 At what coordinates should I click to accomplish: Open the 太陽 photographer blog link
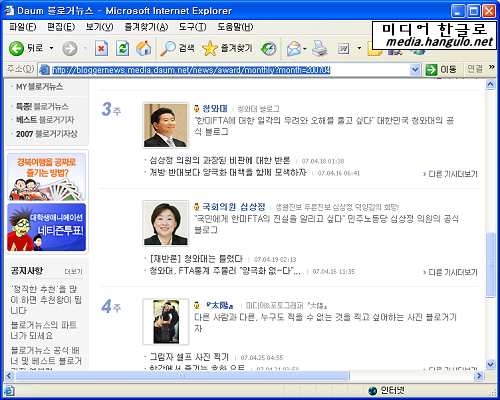pos(219,305)
